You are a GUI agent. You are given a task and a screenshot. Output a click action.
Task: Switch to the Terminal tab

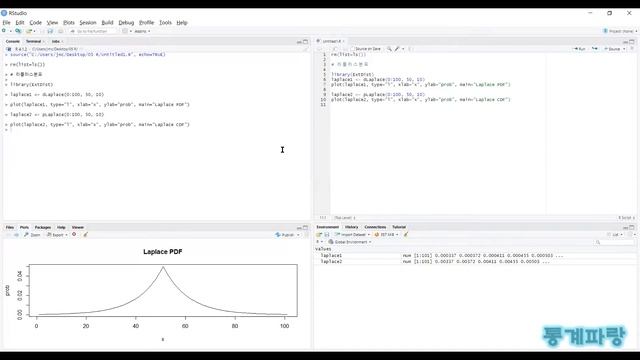pos(34,41)
